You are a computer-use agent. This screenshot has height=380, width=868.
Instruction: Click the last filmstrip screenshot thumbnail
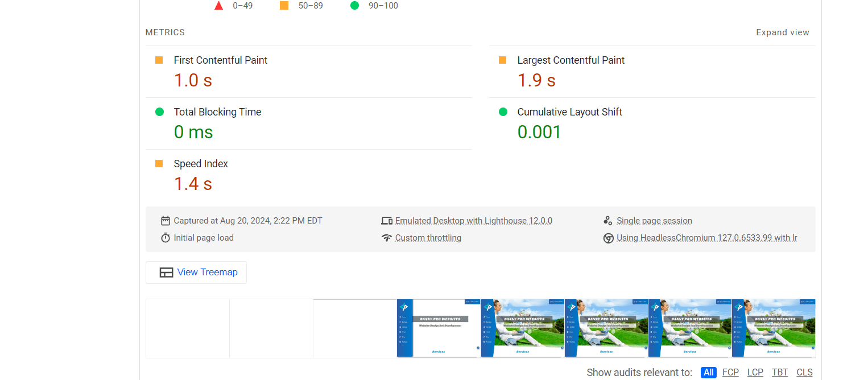tap(773, 328)
